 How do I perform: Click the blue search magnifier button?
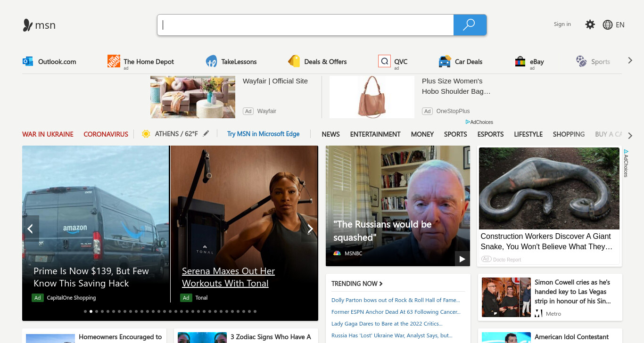click(470, 25)
